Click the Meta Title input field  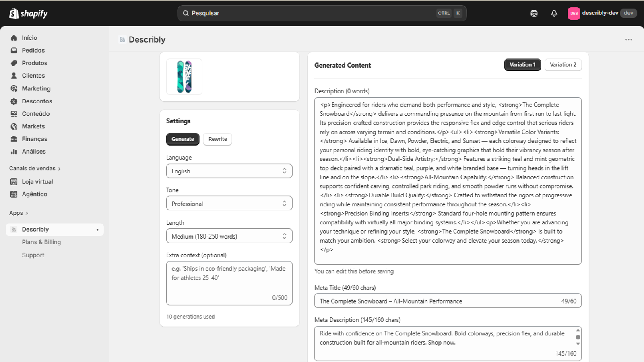pos(448,301)
